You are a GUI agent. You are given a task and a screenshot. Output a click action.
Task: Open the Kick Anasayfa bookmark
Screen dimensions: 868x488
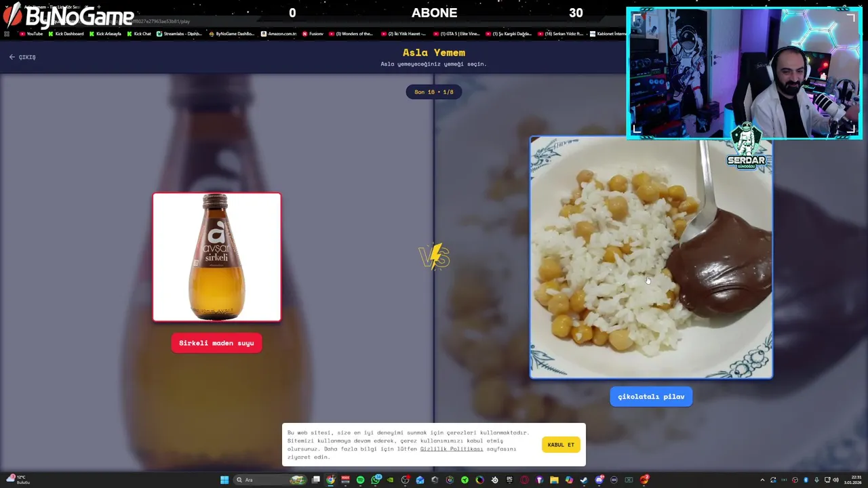click(105, 34)
